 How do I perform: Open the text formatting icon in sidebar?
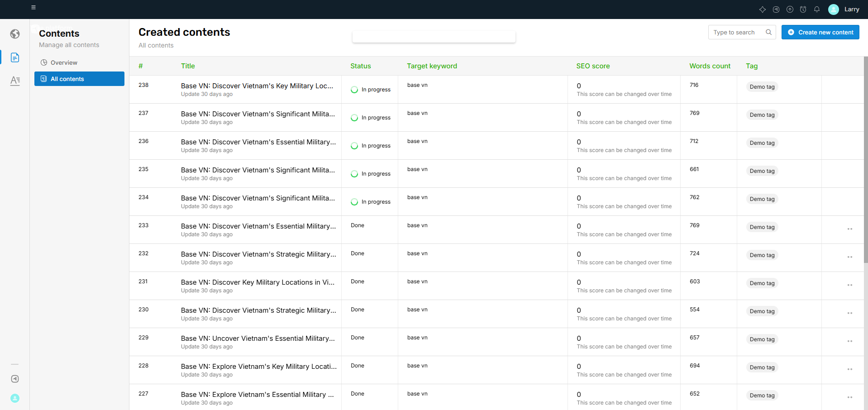click(15, 81)
